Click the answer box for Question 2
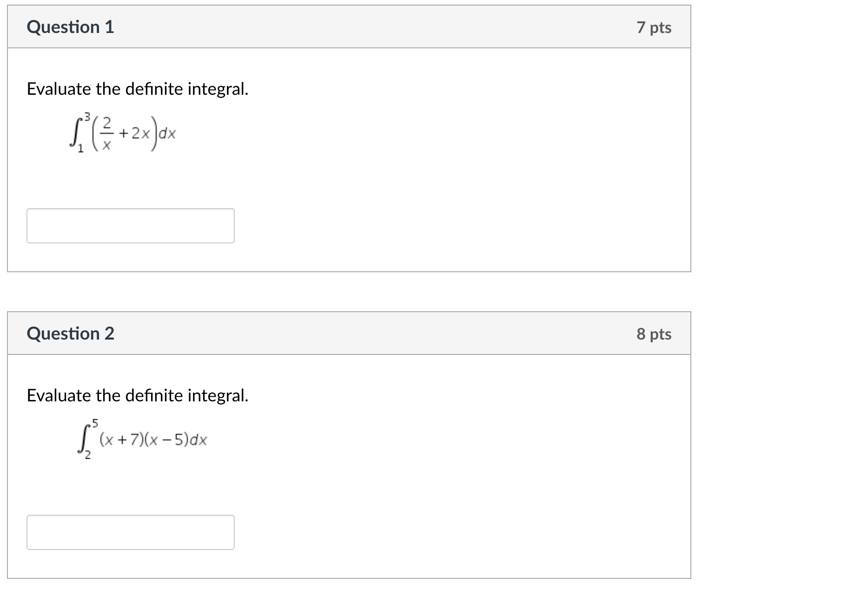The width and height of the screenshot is (868, 596). [131, 531]
